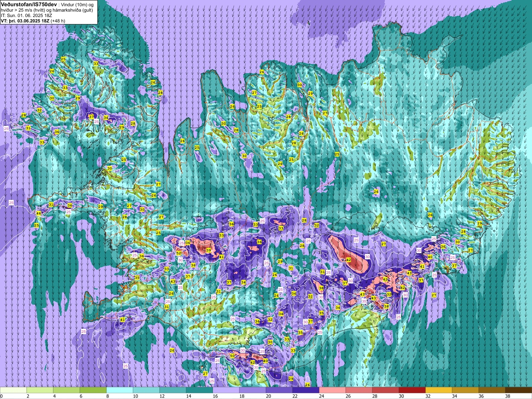Viewport: 532px width, 399px height.
Task: Click the red 28–30 legend swatch
Action: click(386, 390)
